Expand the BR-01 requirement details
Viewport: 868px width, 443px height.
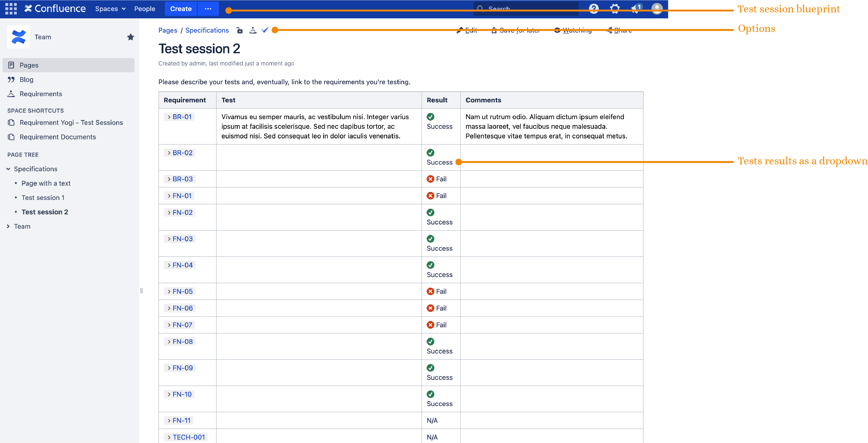click(x=169, y=117)
